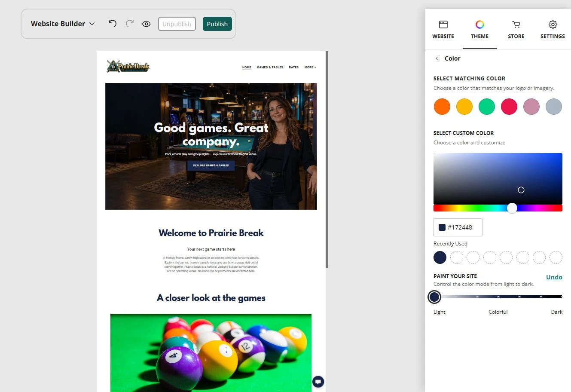Click the redo arrow icon in toolbar
This screenshot has width=571, height=392.
[130, 24]
